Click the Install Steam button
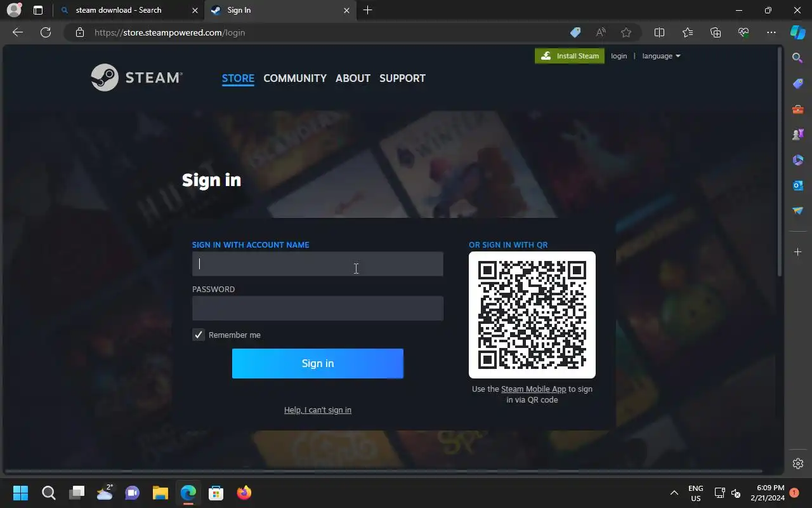The image size is (812, 508). pyautogui.click(x=570, y=56)
